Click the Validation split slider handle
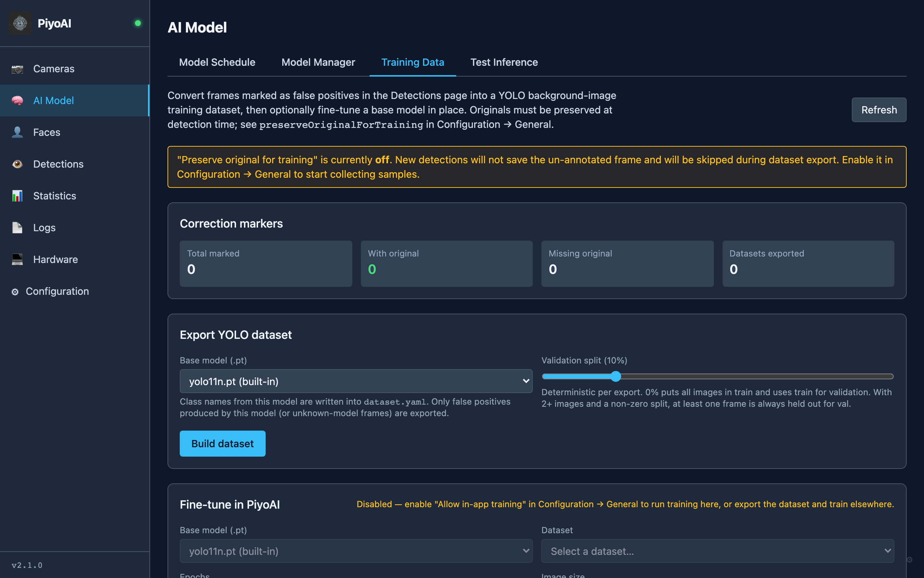Viewport: 924px width, 578px height. click(x=615, y=376)
